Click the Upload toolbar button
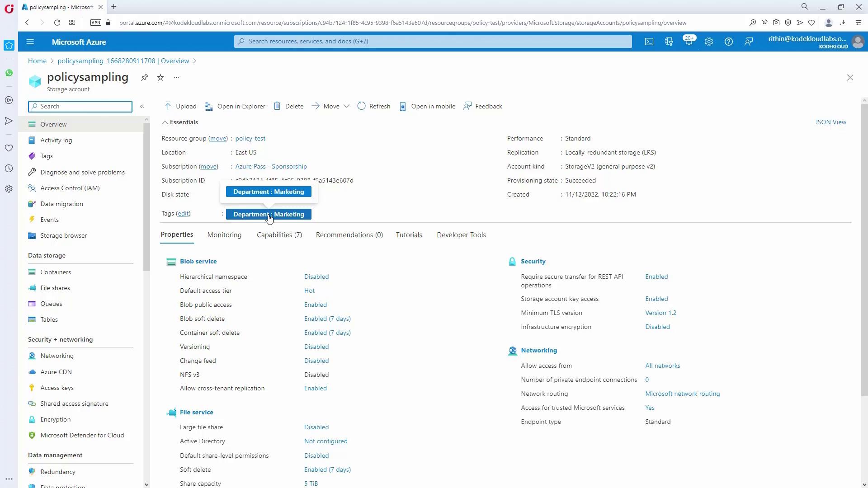 tap(180, 106)
